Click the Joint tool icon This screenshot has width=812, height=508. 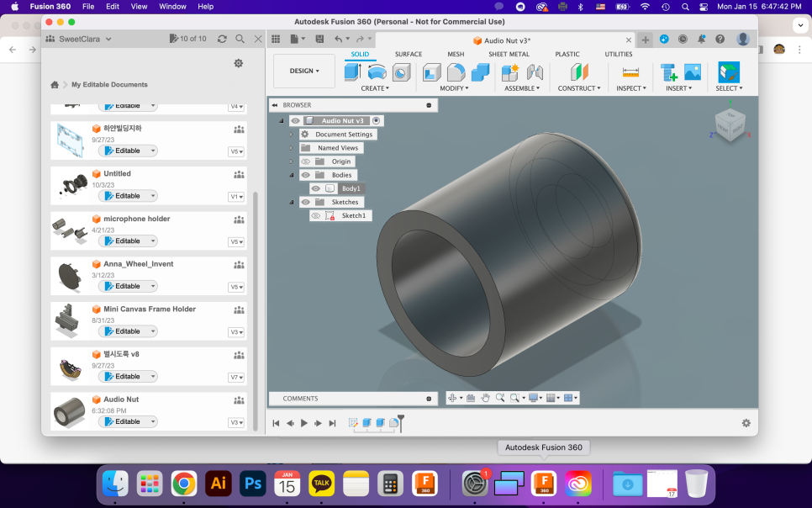pyautogui.click(x=535, y=72)
